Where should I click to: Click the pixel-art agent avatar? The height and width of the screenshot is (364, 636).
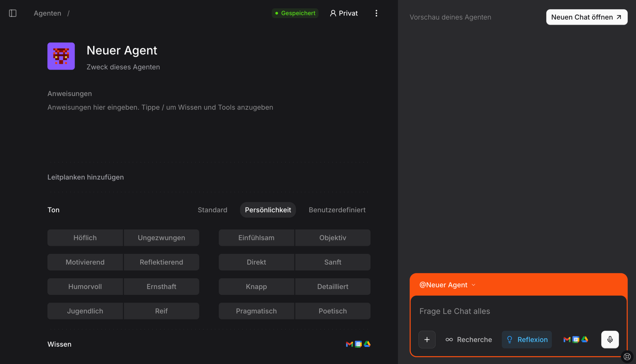61,56
